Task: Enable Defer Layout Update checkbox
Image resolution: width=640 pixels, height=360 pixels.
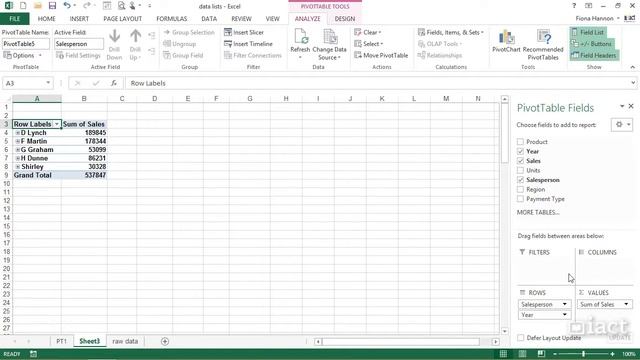Action: point(520,338)
